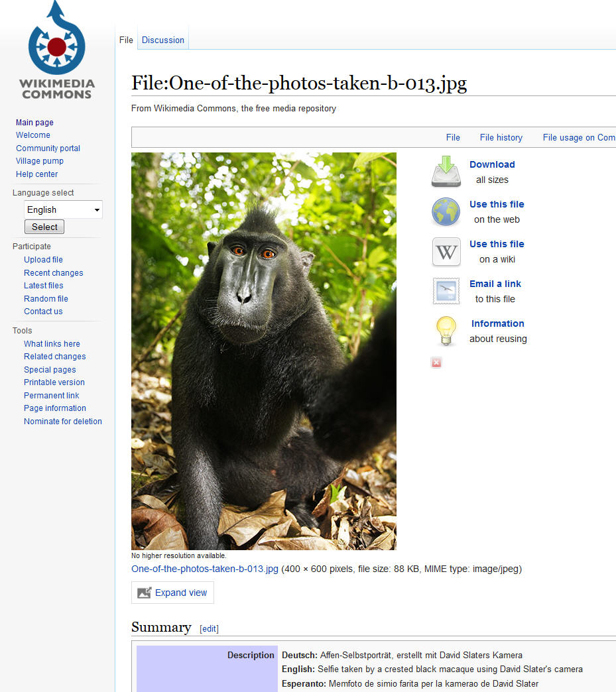
Task: Click the Expand view picture icon
Action: [x=145, y=593]
